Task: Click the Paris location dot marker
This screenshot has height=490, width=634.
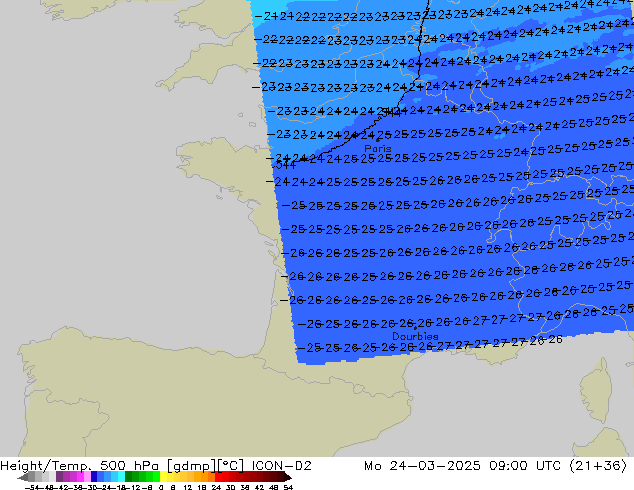Action: click(x=378, y=140)
